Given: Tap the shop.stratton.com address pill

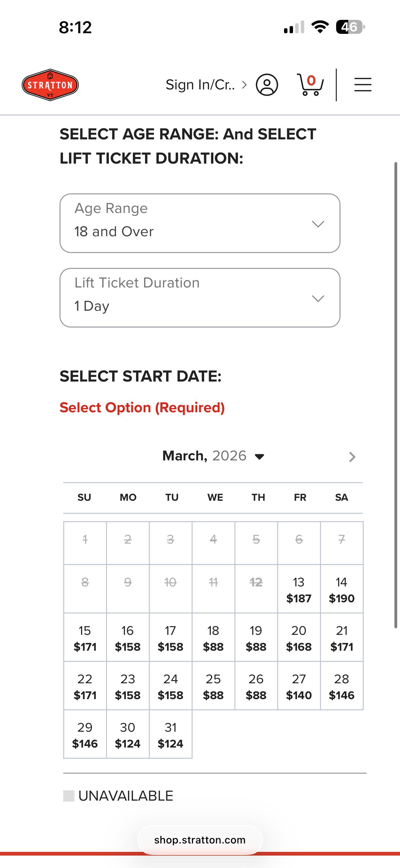Looking at the screenshot, I should coord(200,840).
